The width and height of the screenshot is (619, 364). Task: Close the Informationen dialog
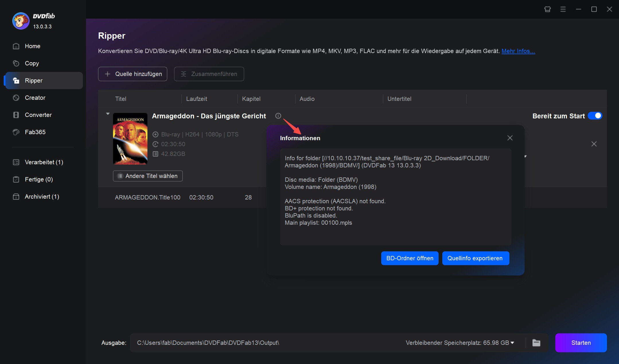point(510,138)
